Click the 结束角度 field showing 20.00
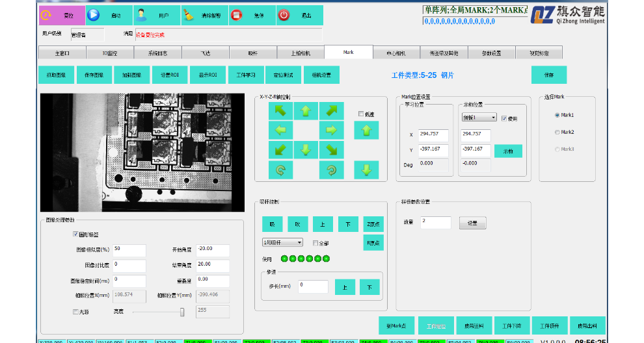 [213, 266]
